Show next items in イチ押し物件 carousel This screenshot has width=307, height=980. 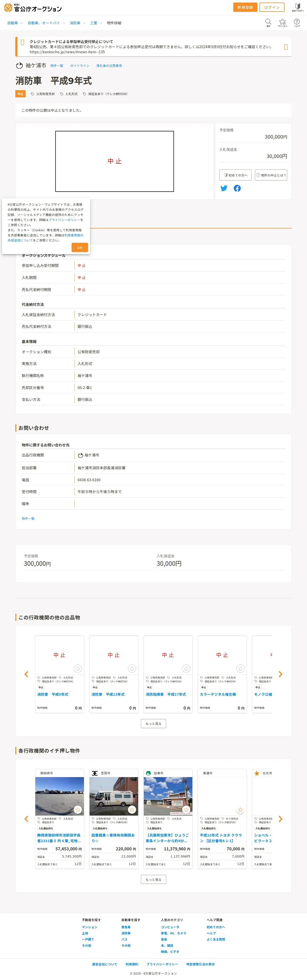280,819
